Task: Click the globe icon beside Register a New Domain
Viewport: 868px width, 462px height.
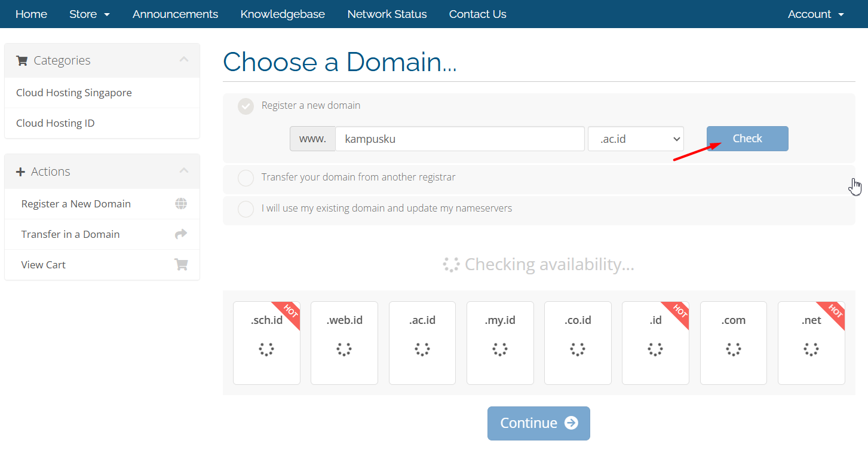Action: (181, 204)
